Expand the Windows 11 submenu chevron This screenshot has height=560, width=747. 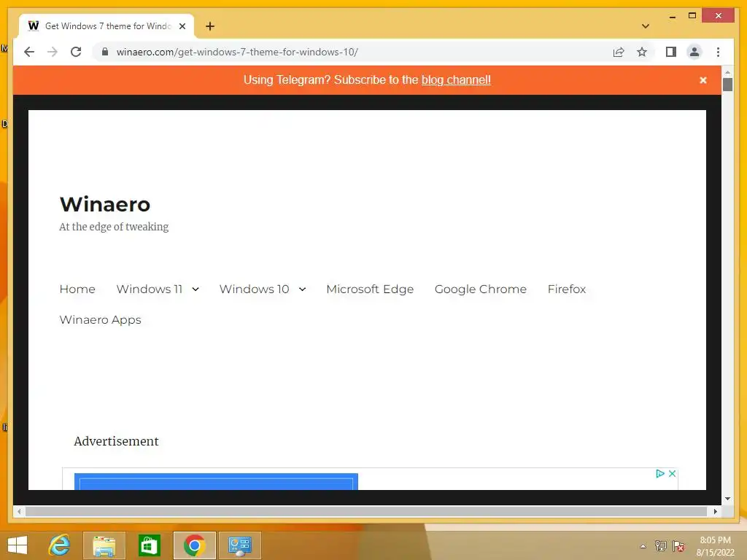pos(196,289)
